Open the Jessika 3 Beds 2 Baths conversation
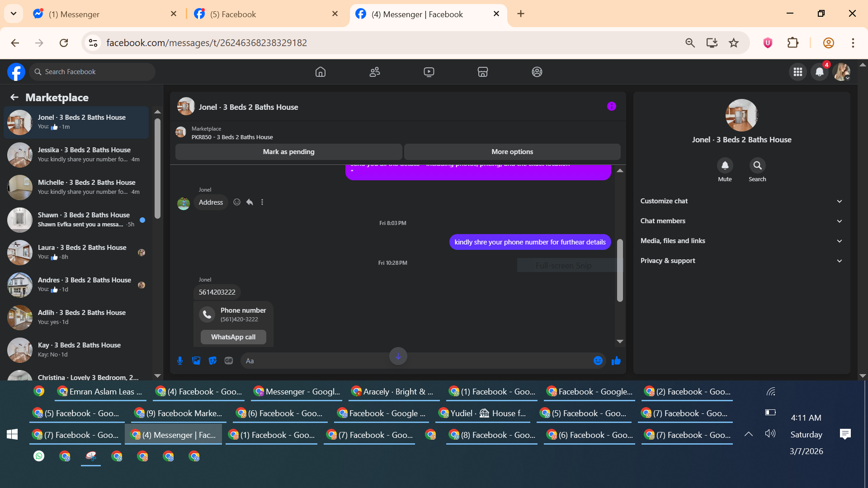The height and width of the screenshot is (488, 868). tap(76, 155)
